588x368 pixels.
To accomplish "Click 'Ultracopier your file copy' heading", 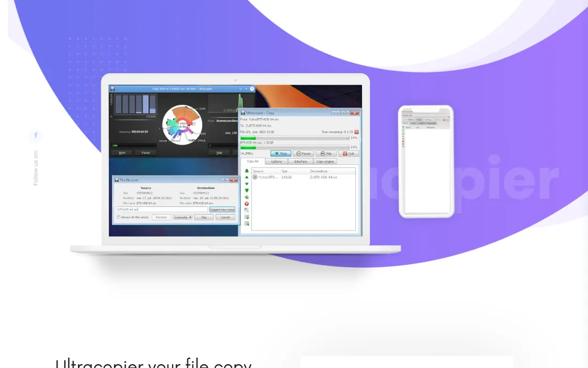I will (154, 363).
